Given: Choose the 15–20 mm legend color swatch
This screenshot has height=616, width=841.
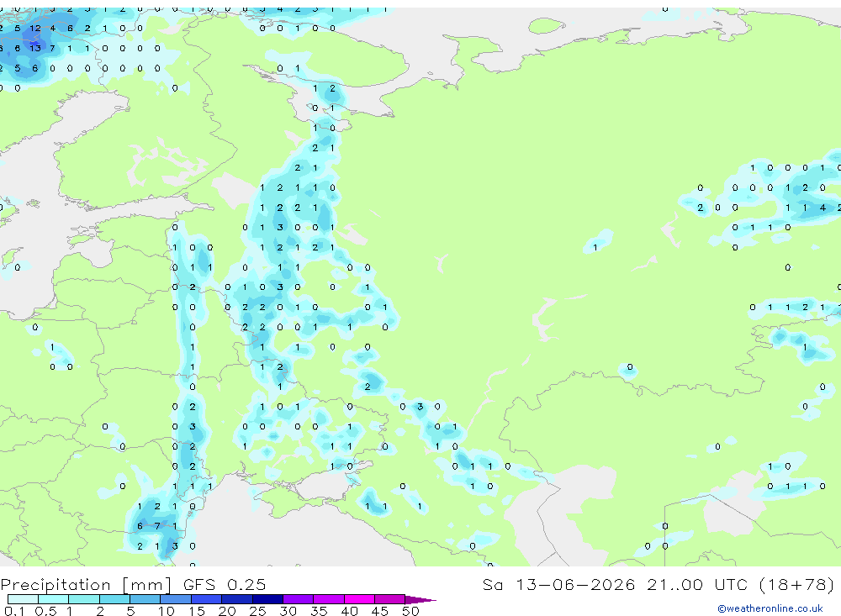Looking at the screenshot, I should (207, 599).
